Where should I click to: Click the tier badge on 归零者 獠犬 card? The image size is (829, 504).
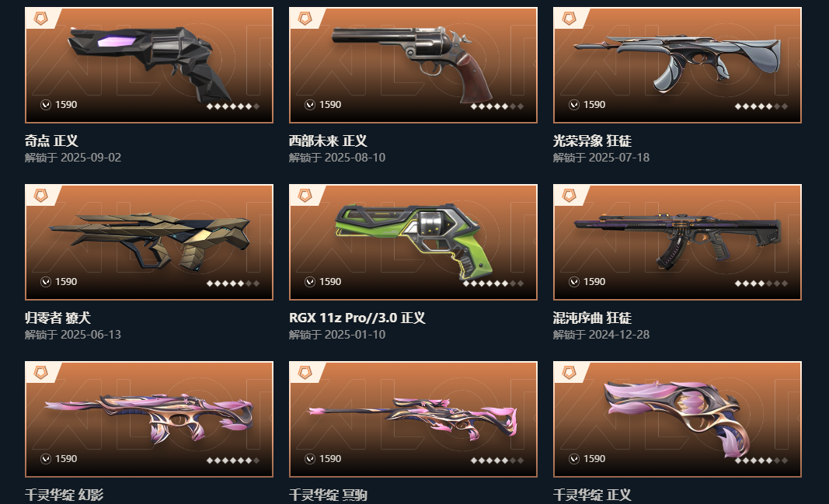(x=40, y=196)
